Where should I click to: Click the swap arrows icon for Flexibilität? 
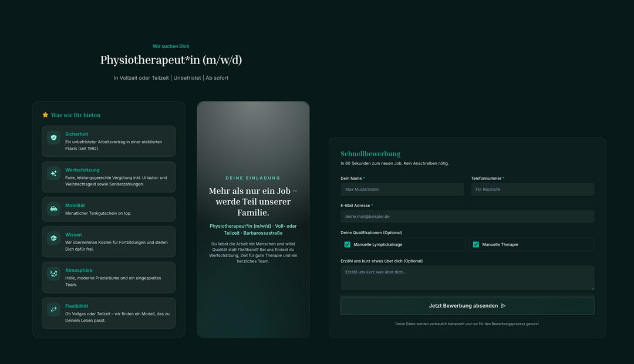pyautogui.click(x=54, y=309)
